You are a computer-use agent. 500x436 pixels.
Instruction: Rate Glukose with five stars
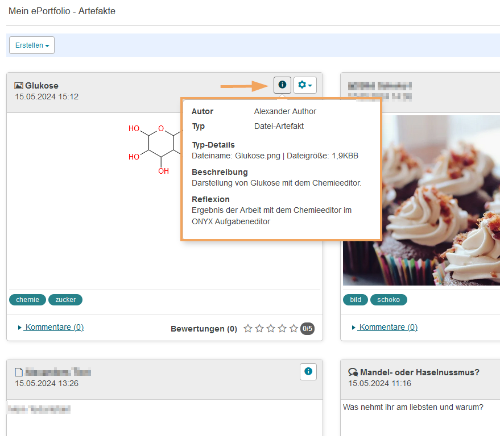(x=293, y=329)
